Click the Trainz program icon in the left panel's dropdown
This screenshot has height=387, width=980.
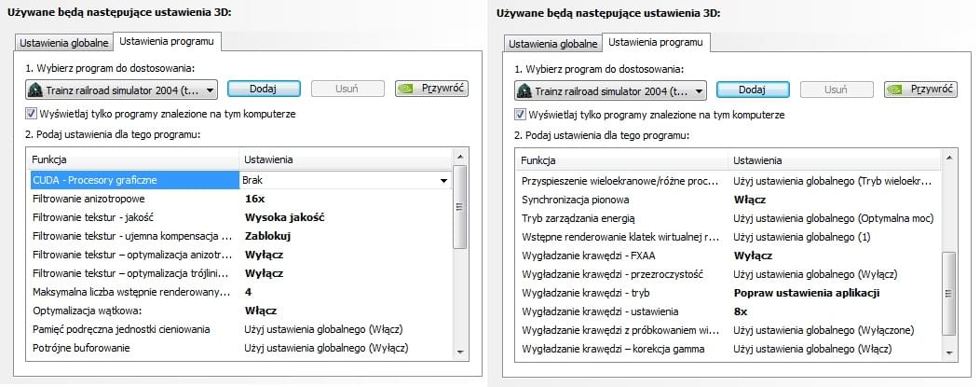tap(37, 90)
